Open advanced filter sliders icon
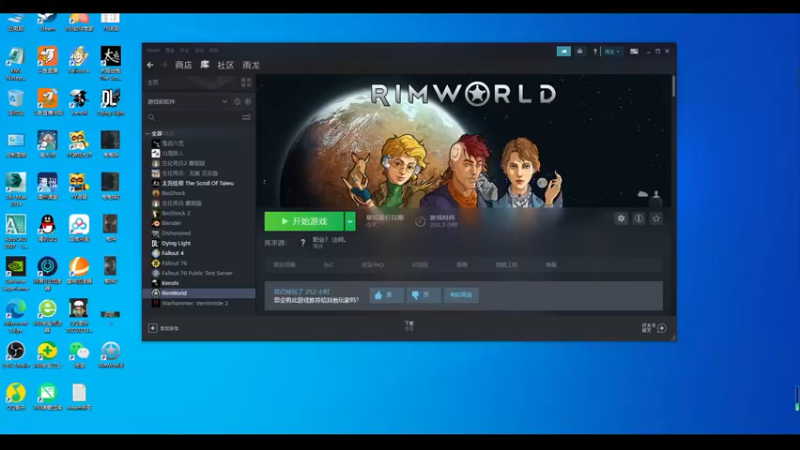The width and height of the screenshot is (800, 450). click(246, 117)
